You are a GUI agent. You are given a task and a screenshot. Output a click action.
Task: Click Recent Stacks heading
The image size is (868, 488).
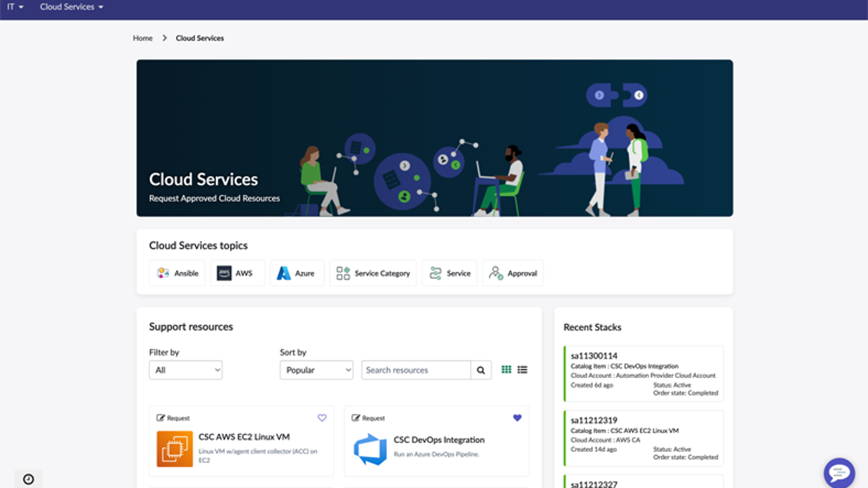[592, 327]
